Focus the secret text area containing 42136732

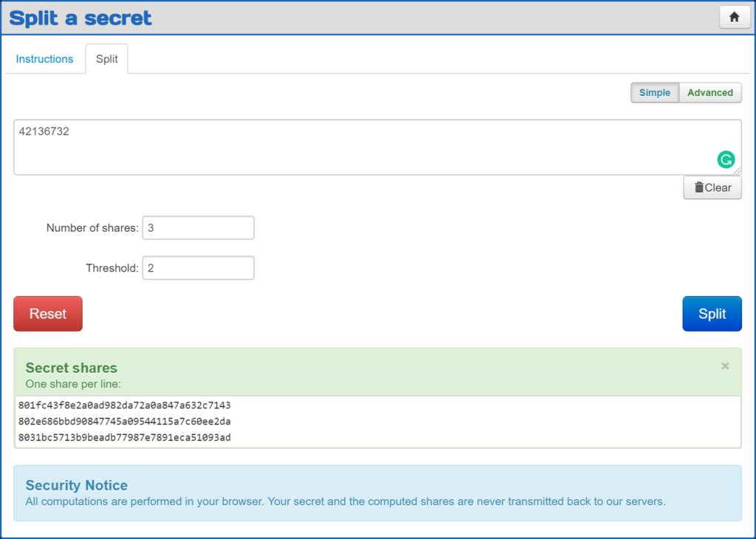(377, 147)
